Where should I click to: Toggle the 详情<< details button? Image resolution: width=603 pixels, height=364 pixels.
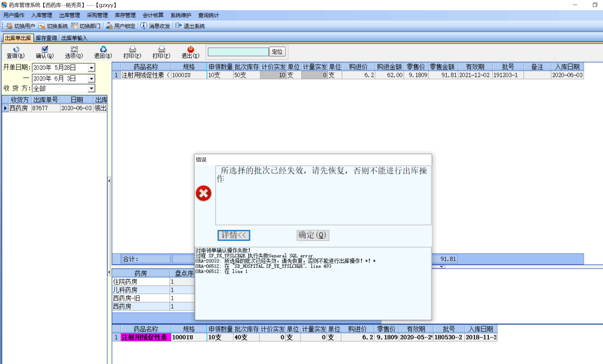tap(234, 235)
